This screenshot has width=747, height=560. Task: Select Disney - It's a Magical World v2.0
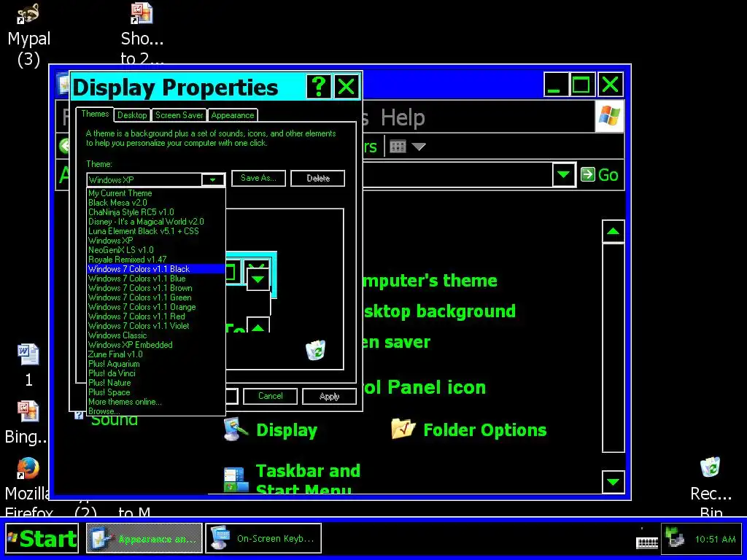point(156,222)
